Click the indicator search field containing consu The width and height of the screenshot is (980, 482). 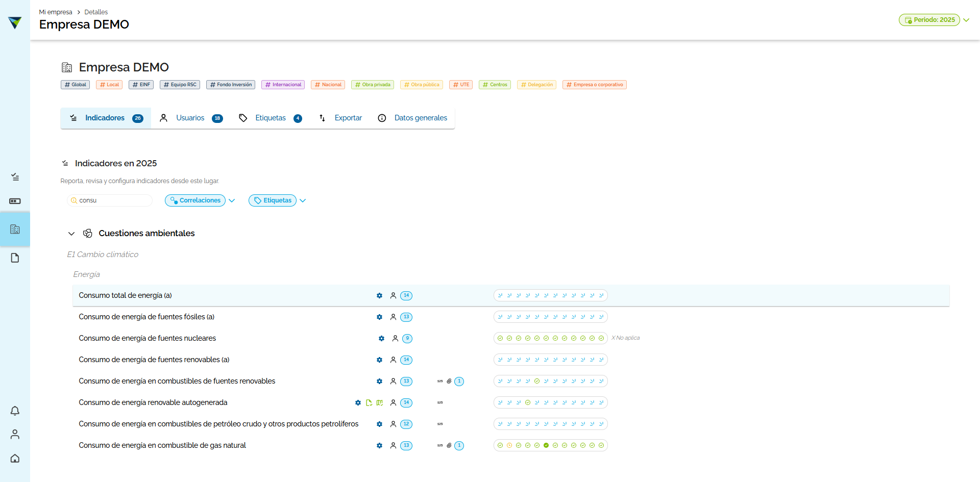pos(110,200)
